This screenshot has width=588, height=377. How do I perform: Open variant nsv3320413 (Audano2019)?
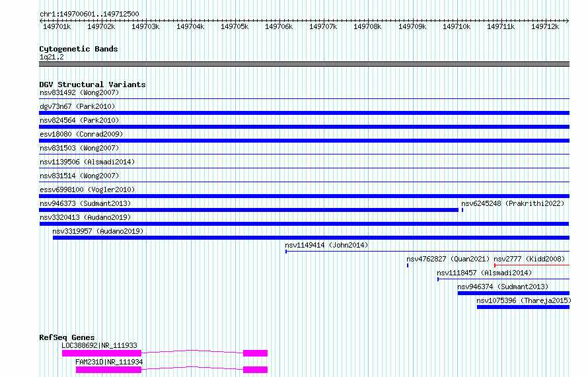coord(85,217)
